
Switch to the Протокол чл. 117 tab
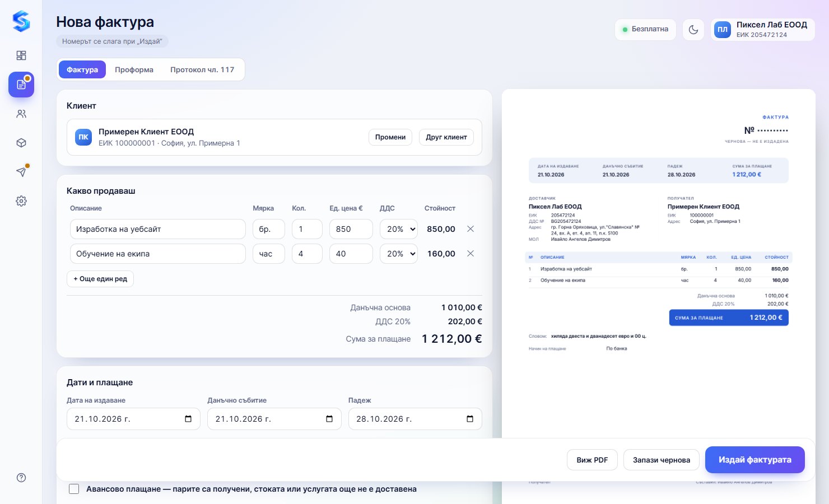coord(202,69)
